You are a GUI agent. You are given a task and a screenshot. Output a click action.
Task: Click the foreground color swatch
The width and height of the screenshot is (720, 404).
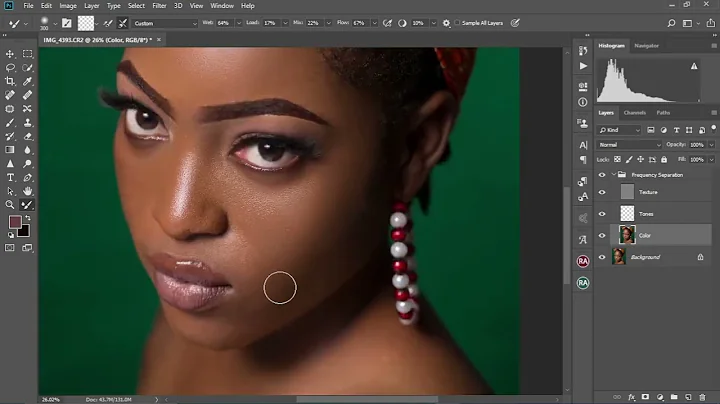click(x=15, y=222)
